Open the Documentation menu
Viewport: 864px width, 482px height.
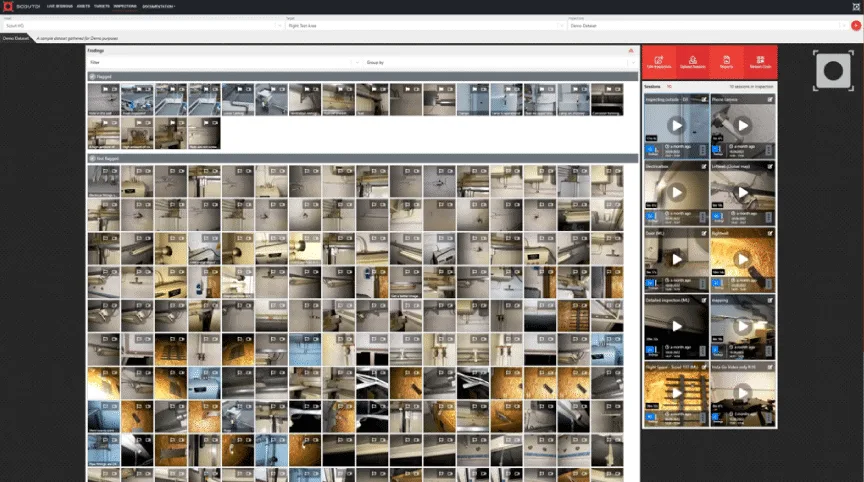coord(159,7)
